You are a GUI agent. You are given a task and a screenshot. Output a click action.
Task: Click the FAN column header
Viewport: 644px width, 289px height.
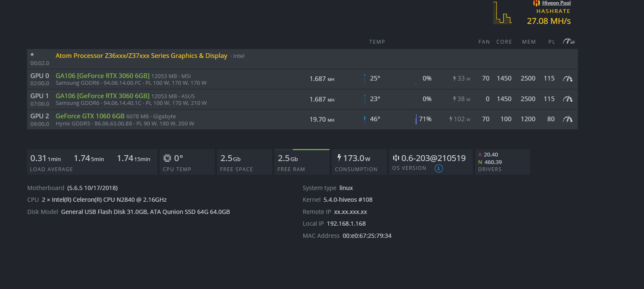pyautogui.click(x=484, y=42)
